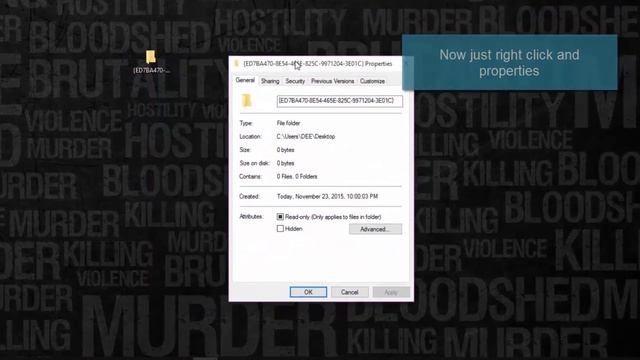The height and width of the screenshot is (360, 640).
Task: Click the large folder icon beside the name field
Action: pyautogui.click(x=247, y=100)
